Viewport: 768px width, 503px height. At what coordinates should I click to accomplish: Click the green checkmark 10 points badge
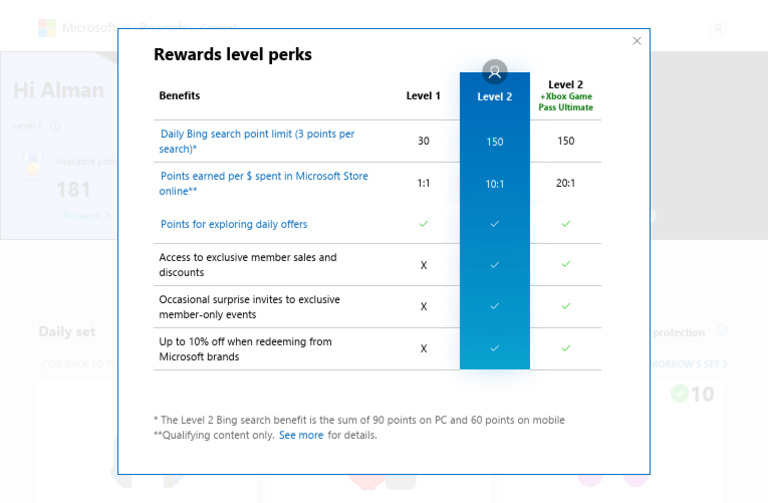692,394
